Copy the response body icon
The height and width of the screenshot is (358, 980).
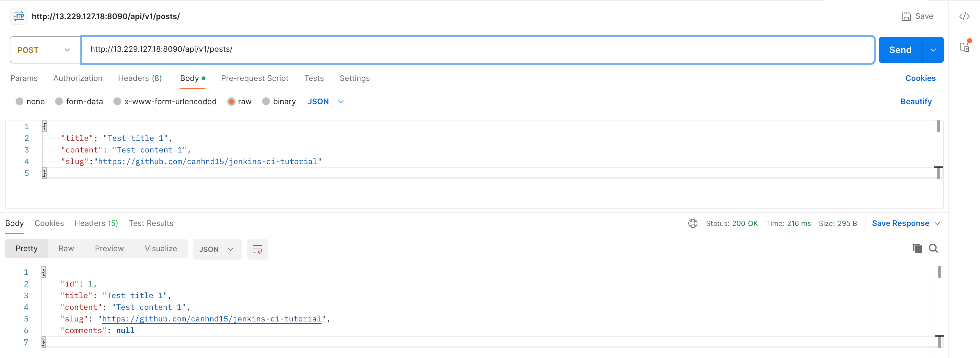(x=917, y=249)
